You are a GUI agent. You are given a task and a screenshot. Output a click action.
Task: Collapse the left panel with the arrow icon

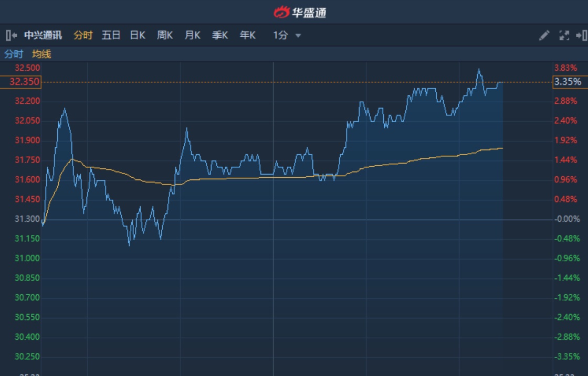tap(11, 35)
